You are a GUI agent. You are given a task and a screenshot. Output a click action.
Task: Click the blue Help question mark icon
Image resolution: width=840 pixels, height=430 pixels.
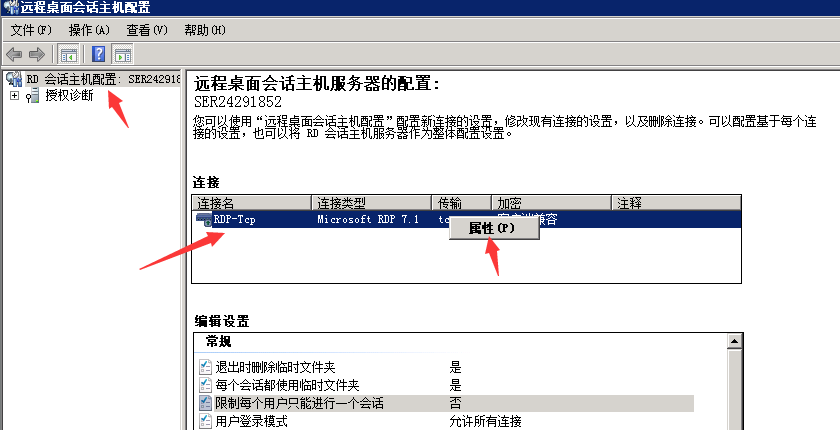[99, 54]
